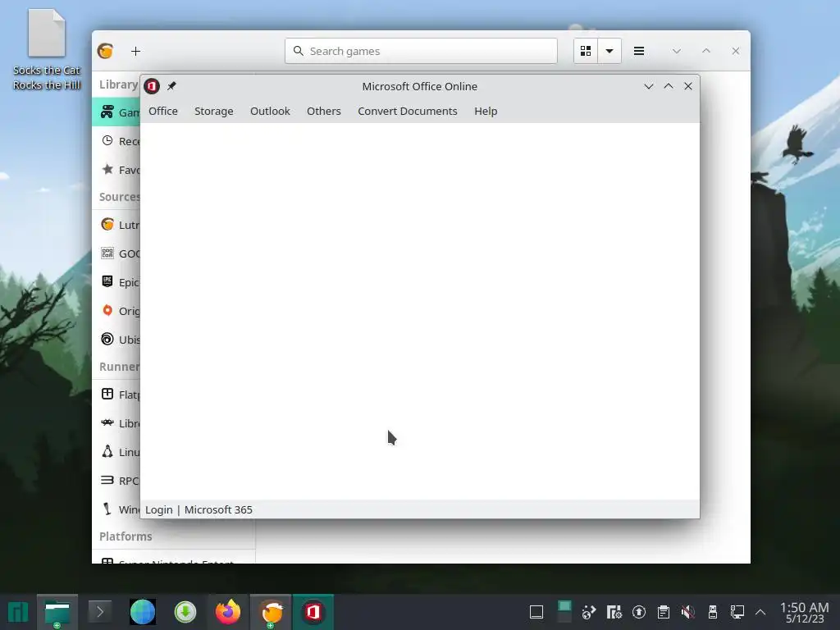Click the show desktop tray icon
This screenshot has width=840, height=630.
[536, 612]
